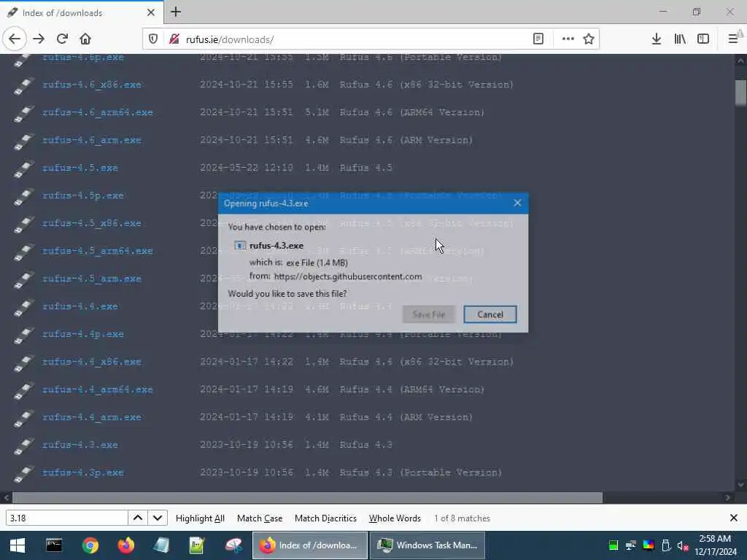Open the Windows Start menu
This screenshot has width=747, height=560.
click(x=18, y=545)
